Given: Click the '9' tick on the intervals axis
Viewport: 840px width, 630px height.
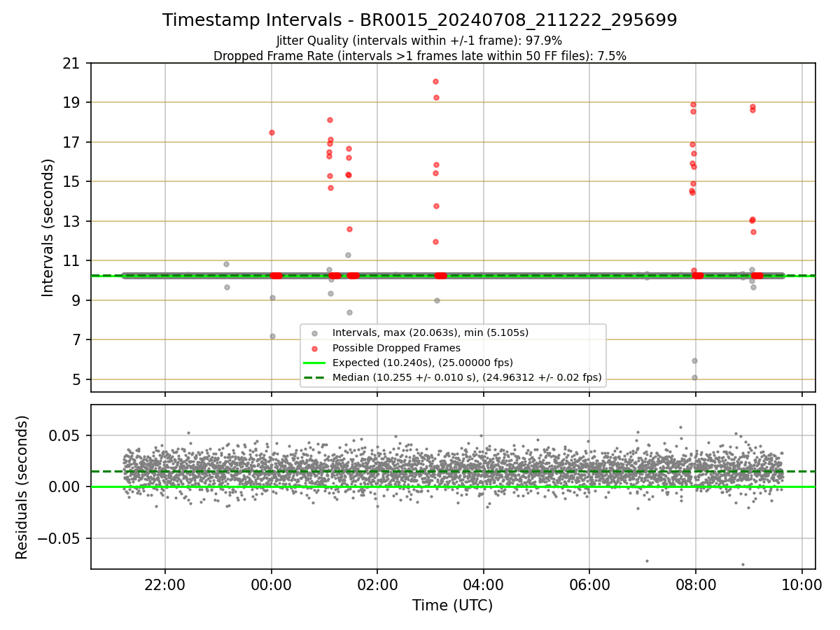Looking at the screenshot, I should (77, 301).
